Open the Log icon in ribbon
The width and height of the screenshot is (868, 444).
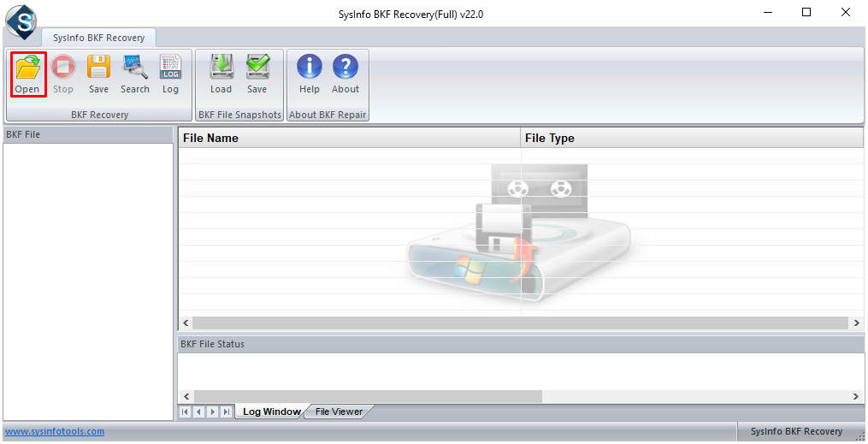coord(170,74)
